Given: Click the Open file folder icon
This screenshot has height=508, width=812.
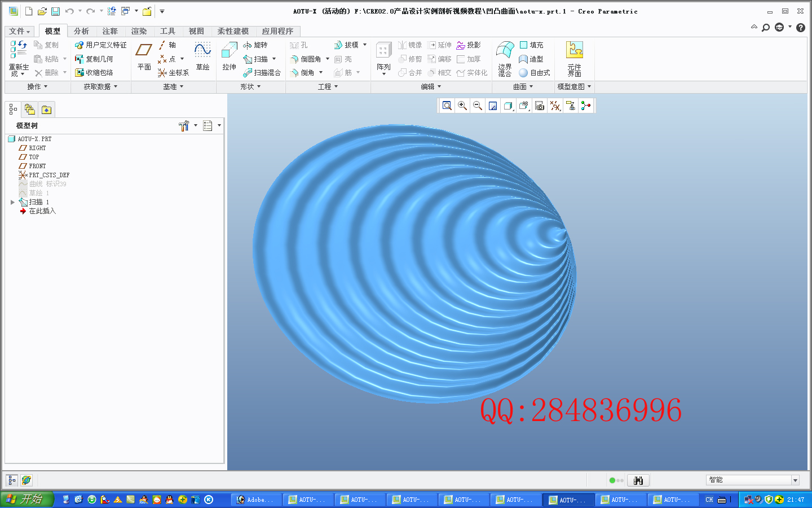Looking at the screenshot, I should point(42,11).
